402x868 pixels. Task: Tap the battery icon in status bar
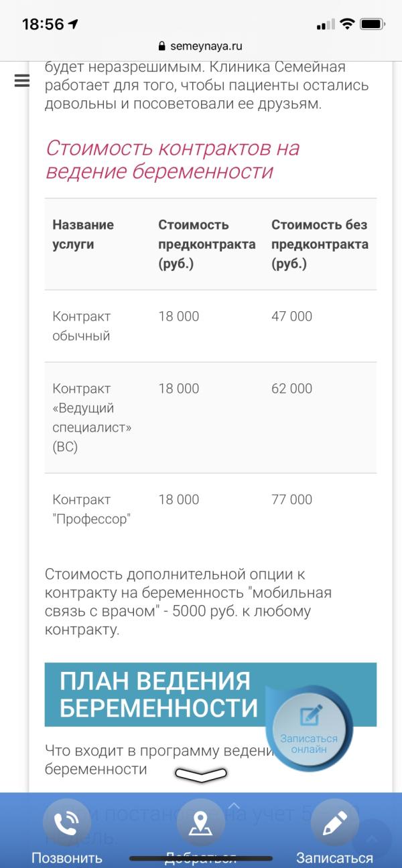(x=372, y=24)
